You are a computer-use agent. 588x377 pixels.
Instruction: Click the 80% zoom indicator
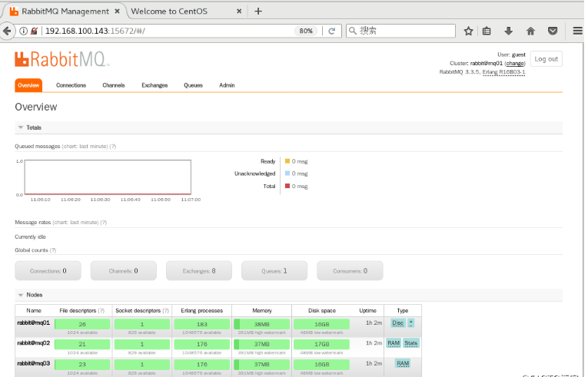[306, 31]
